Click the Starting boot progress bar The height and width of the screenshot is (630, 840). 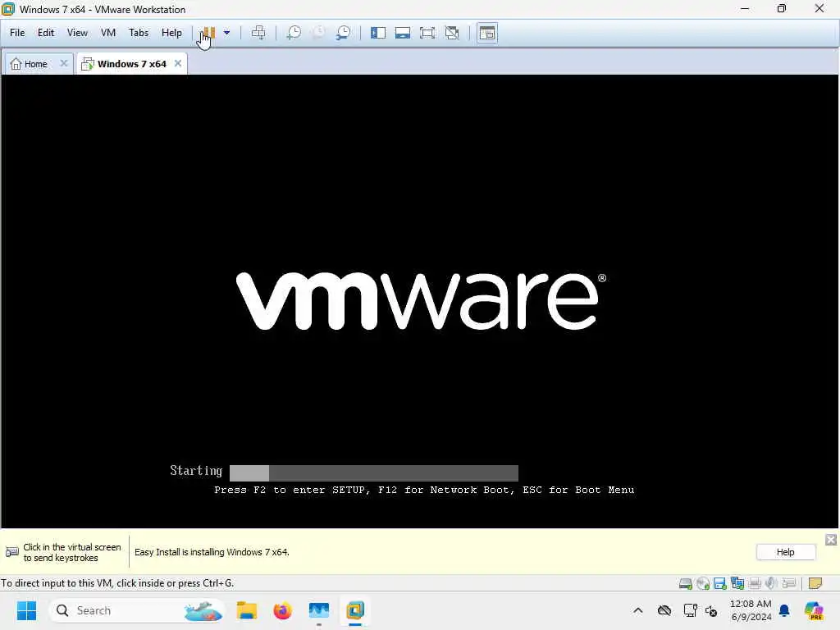pyautogui.click(x=374, y=472)
